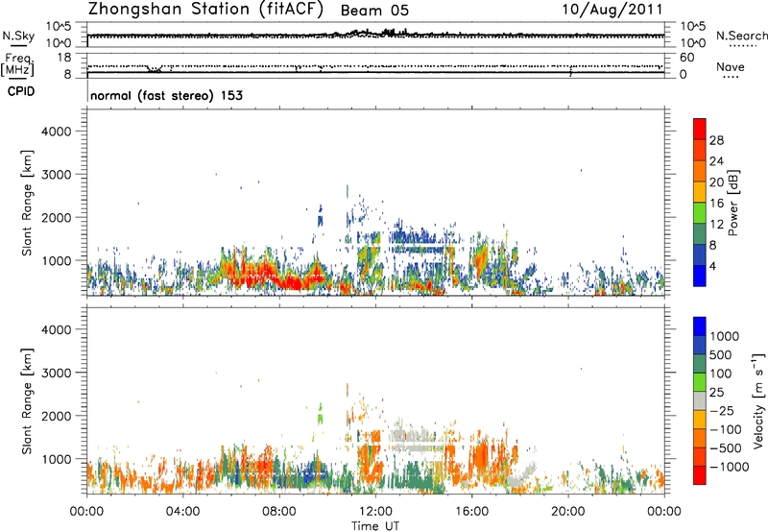Pick the Velocity swatch between 25 and 100
This screenshot has width=768, height=532.
tap(700, 382)
